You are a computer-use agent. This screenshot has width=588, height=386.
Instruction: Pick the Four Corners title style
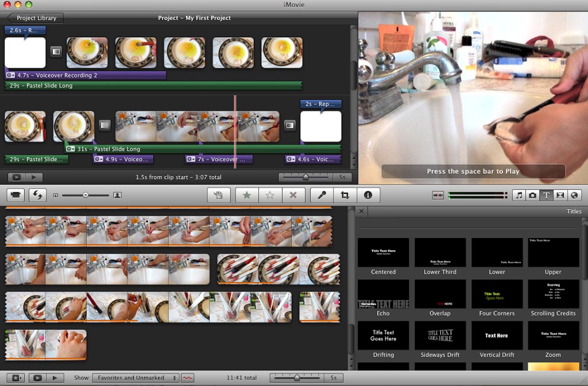(497, 298)
